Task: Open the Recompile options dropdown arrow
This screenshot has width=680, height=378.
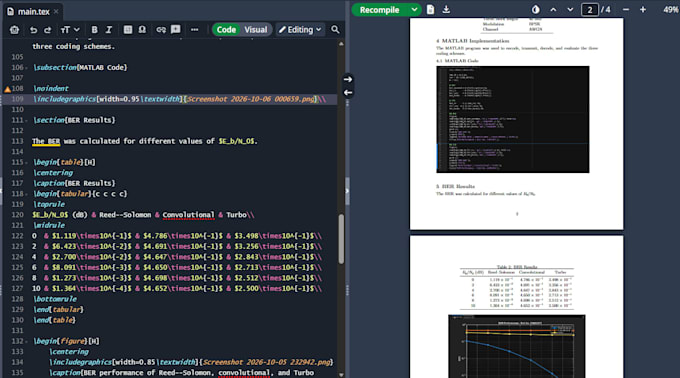Action: coord(414,10)
